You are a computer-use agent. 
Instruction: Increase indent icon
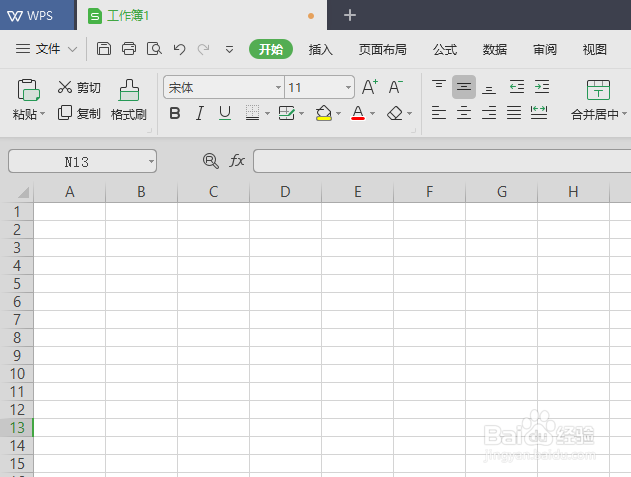[542, 87]
